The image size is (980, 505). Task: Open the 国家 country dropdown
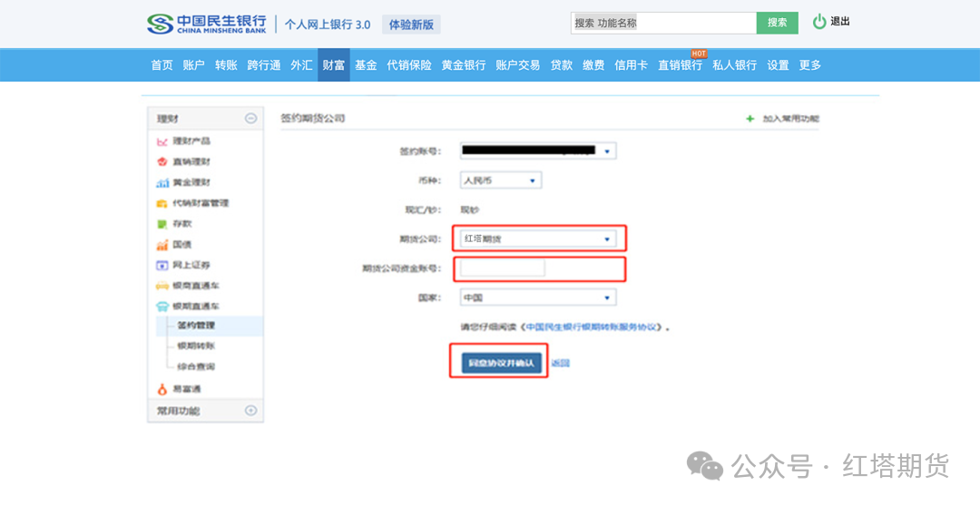538,297
